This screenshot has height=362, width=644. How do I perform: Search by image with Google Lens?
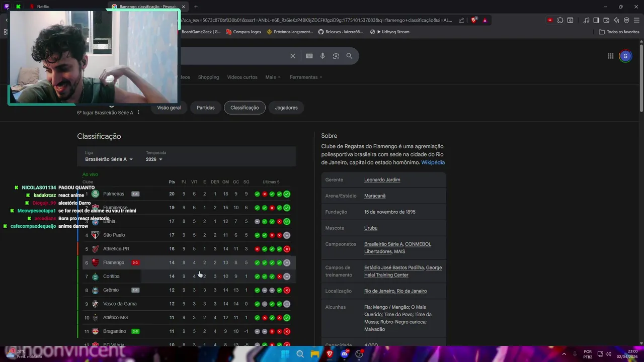336,56
